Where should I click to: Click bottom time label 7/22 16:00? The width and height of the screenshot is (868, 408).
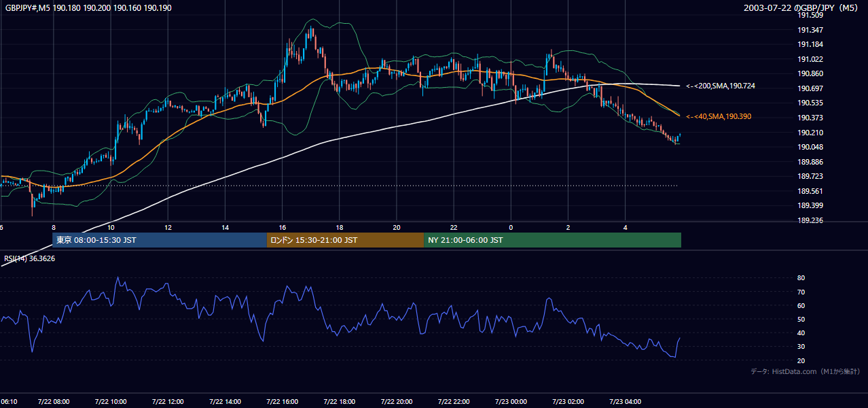[x=282, y=402]
